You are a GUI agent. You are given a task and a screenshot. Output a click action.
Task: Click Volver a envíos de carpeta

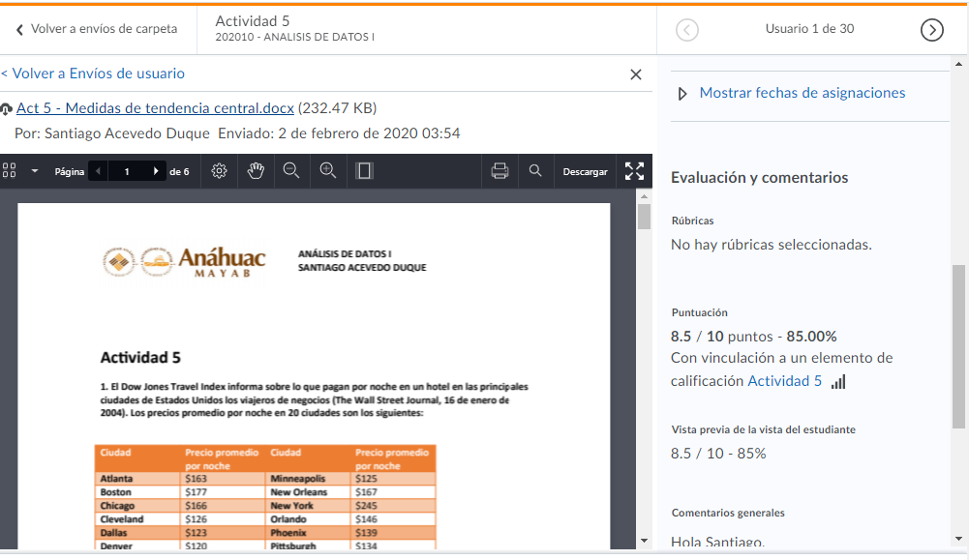coord(96,29)
